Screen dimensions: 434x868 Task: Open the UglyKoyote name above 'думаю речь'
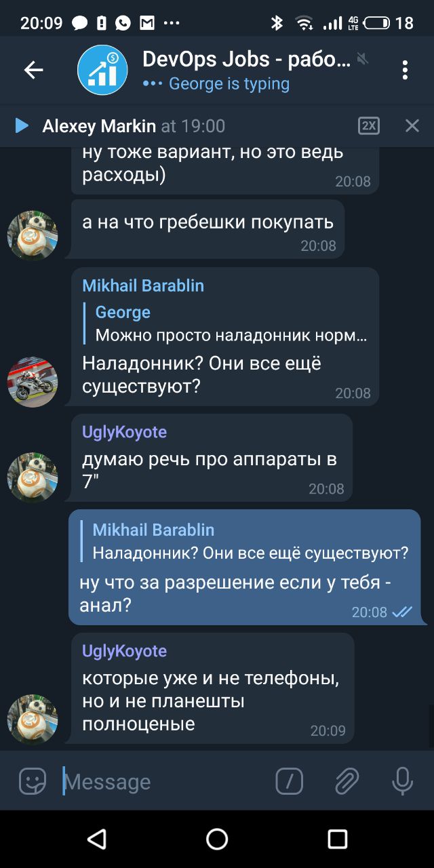124,432
